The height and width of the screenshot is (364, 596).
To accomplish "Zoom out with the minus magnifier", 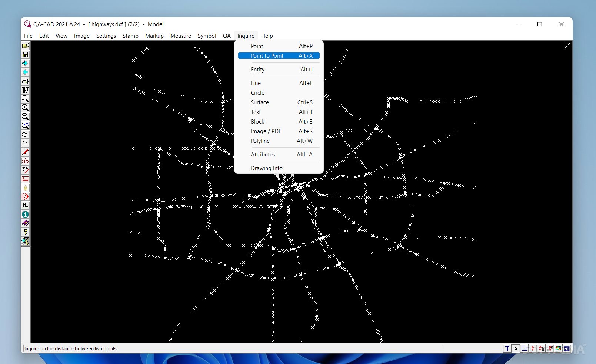I will (x=25, y=117).
